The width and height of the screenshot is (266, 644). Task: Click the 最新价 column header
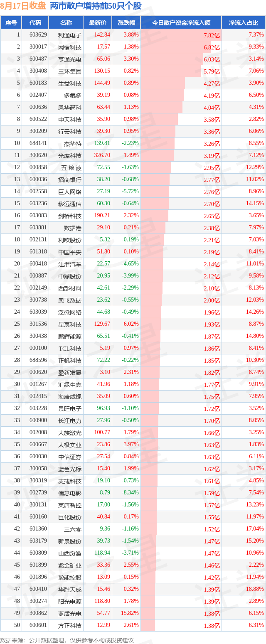[x=98, y=23]
